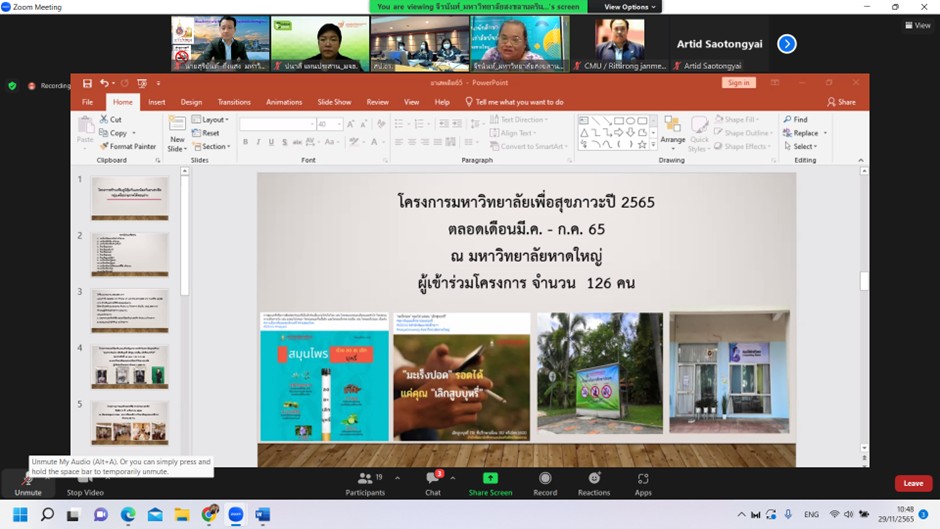
Task: Open Word from the taskbar
Action: click(x=263, y=515)
